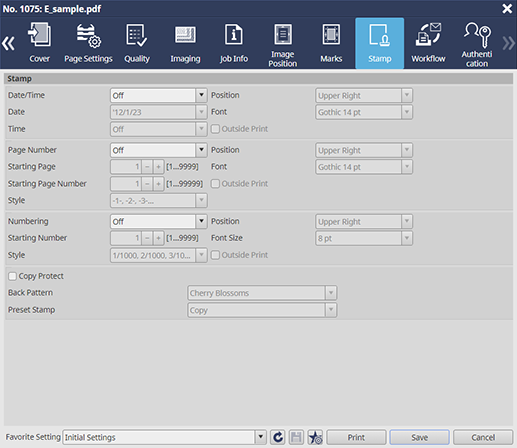Click the Cancel button

pos(483,437)
